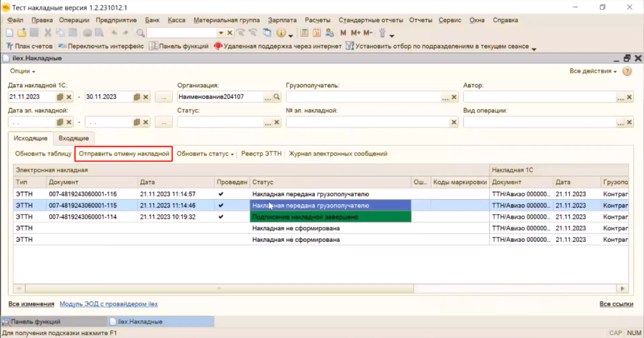Toggle Проведен checkmark for document ending 114
The height and width of the screenshot is (338, 644).
(x=221, y=217)
